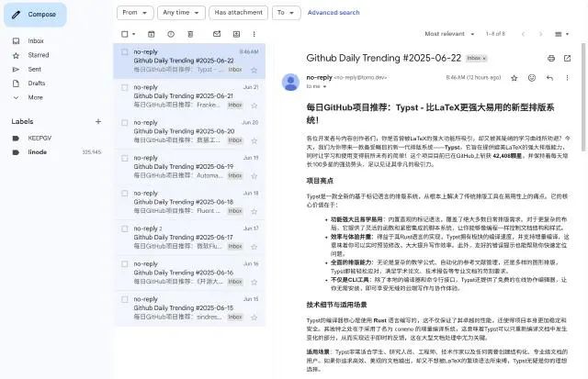Viewport: 588px width, 379px height.
Task: Open message more options three dots
Action: 567,78
